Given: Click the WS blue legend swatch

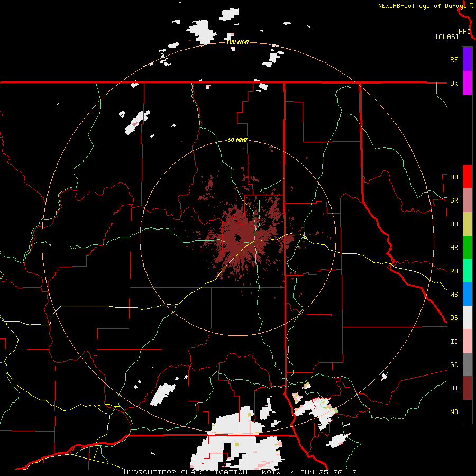Looking at the screenshot, I should [x=467, y=294].
